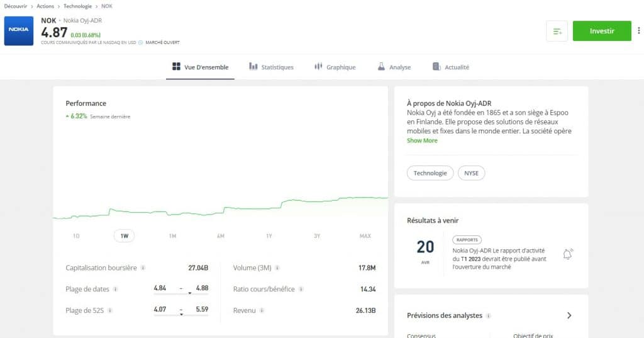The width and height of the screenshot is (644, 338).
Task: Click the 4.87 share price
Action: [x=54, y=33]
